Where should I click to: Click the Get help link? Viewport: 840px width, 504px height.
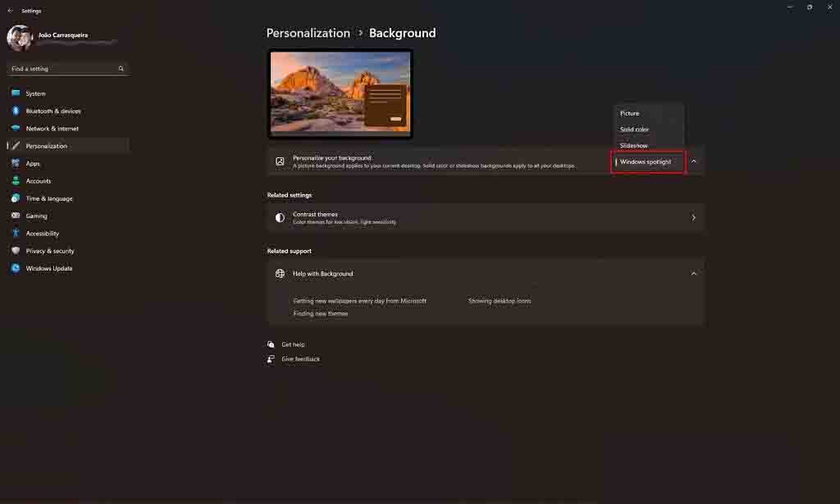tap(294, 344)
